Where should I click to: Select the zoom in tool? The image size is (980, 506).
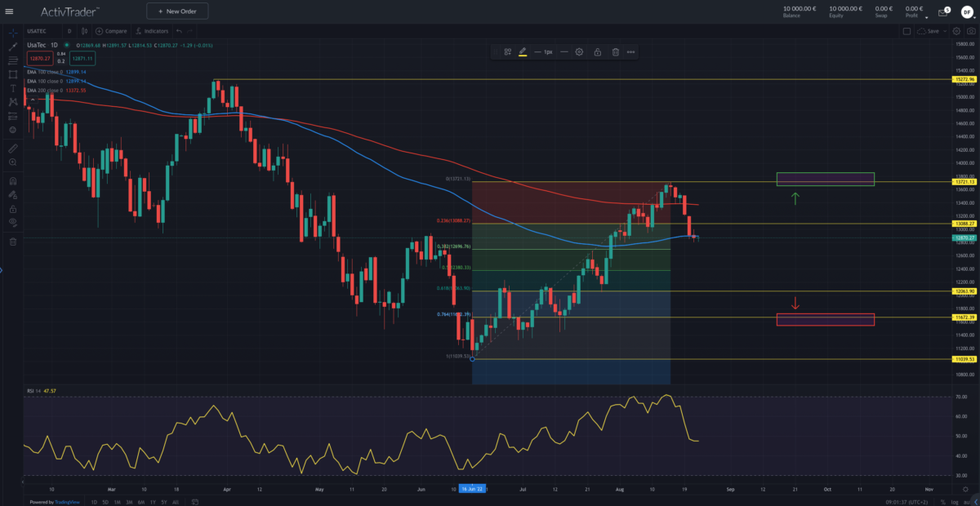click(13, 162)
